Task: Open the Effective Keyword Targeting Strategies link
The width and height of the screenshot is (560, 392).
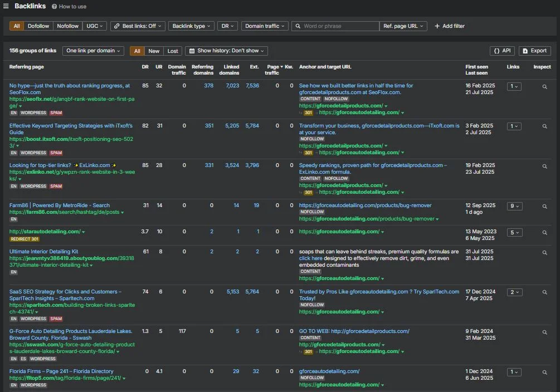Action: coord(71,129)
